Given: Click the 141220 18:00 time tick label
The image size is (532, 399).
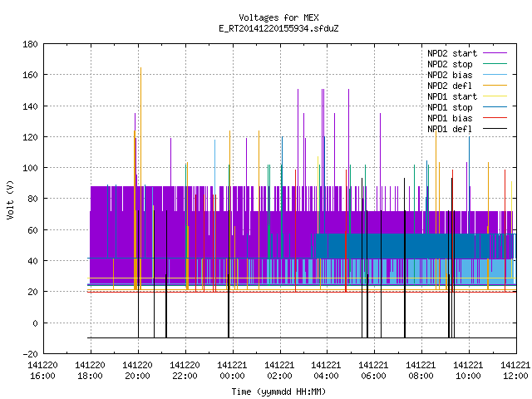Looking at the screenshot, I should tap(90, 370).
